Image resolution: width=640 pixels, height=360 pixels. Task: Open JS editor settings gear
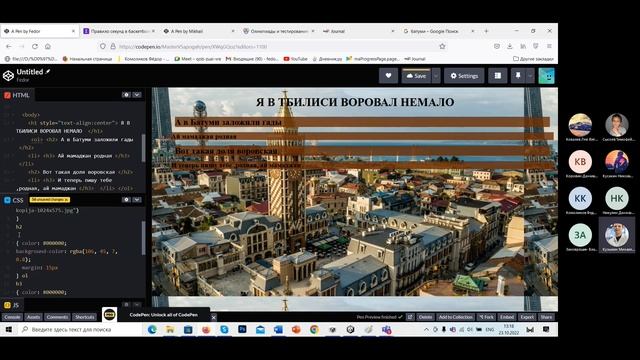coord(126,304)
